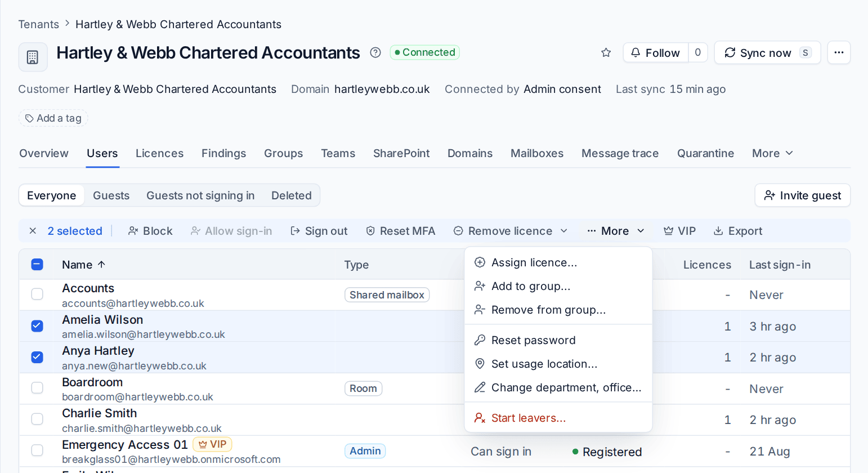Click the help question mark icon
868x473 pixels.
(x=375, y=52)
